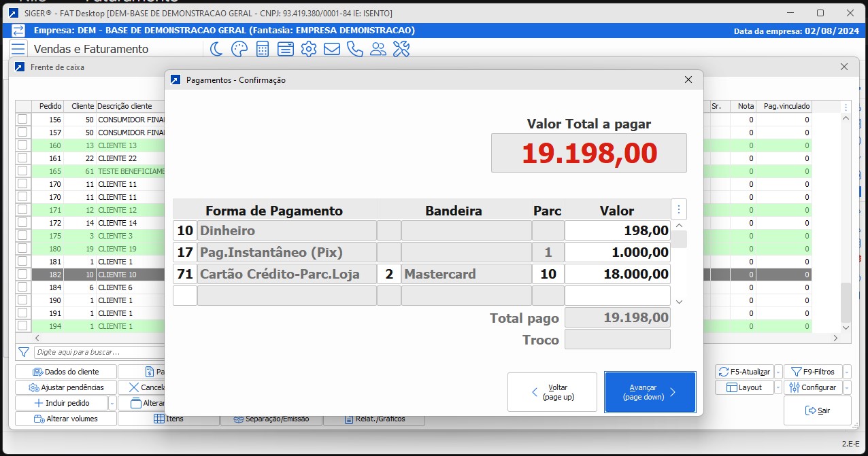Open the F9-Filtros dropdown arrow
The image size is (868, 456).
[847, 372]
